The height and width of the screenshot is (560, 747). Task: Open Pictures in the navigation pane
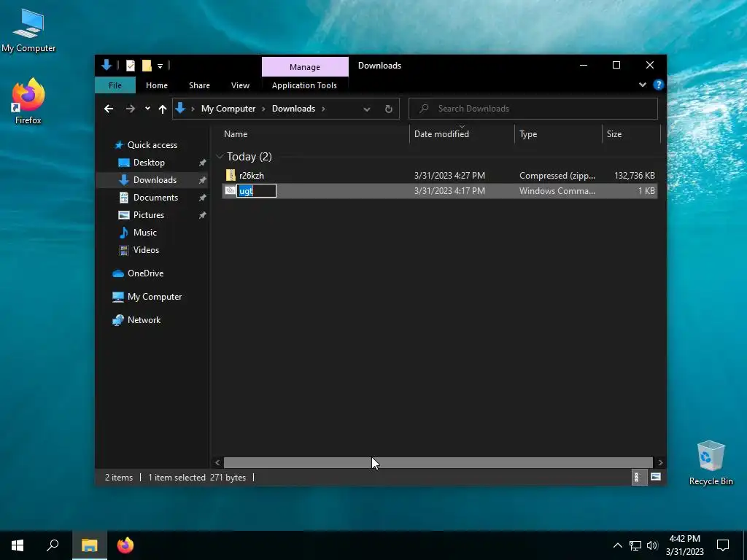coord(149,215)
